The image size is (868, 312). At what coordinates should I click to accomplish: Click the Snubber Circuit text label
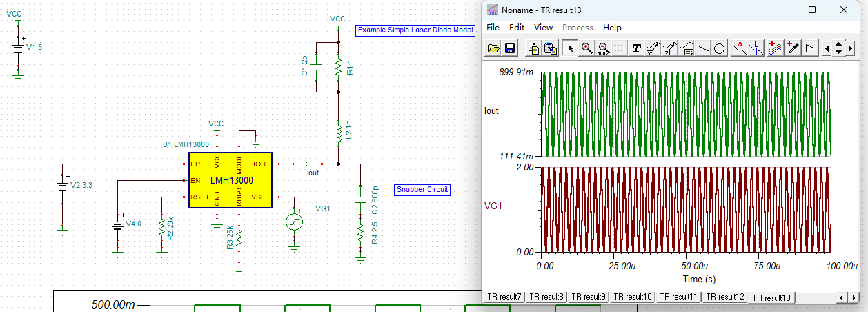pyautogui.click(x=422, y=189)
